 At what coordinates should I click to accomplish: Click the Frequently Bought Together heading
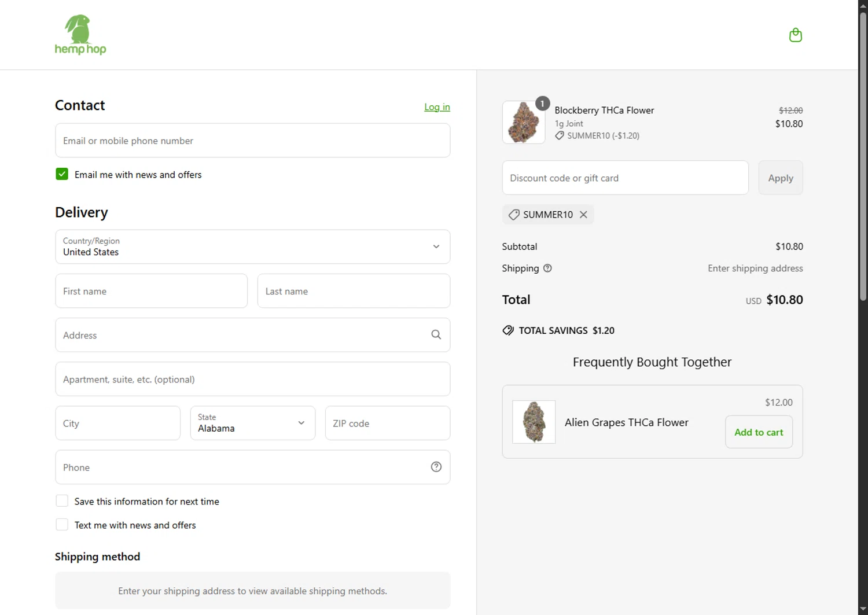point(652,362)
